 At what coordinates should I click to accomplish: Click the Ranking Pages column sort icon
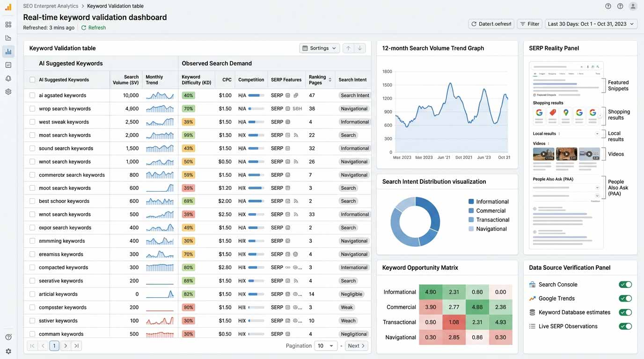point(330,80)
